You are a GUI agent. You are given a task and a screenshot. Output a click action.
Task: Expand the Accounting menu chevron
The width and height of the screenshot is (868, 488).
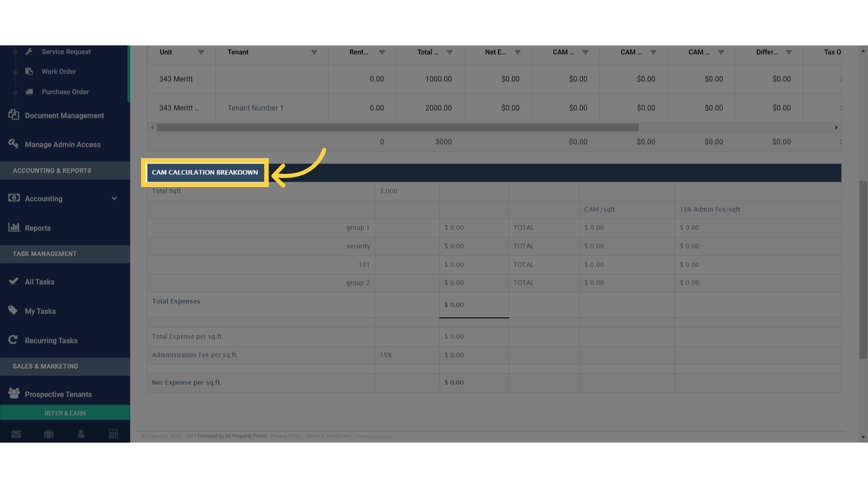pyautogui.click(x=114, y=198)
